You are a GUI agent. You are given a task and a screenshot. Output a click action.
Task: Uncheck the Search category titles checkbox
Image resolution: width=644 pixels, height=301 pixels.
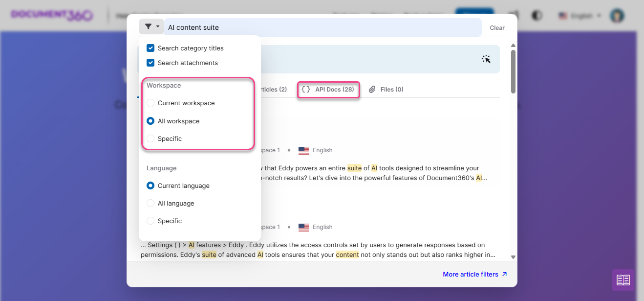150,48
